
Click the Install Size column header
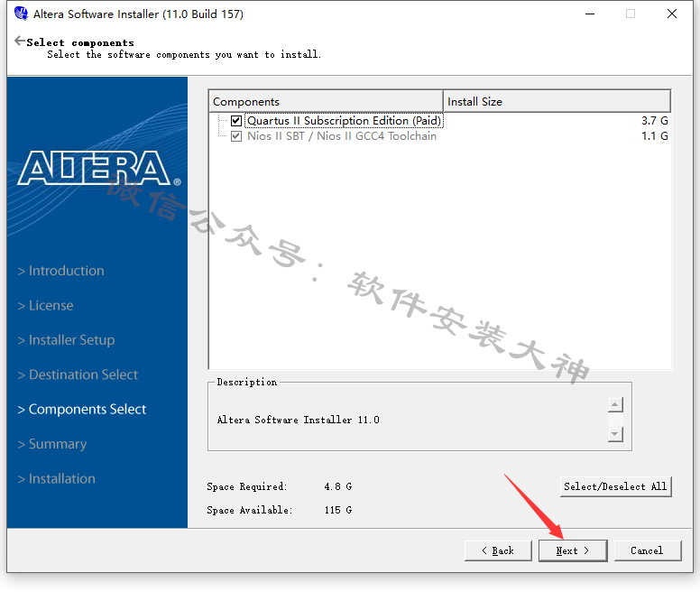(x=557, y=101)
